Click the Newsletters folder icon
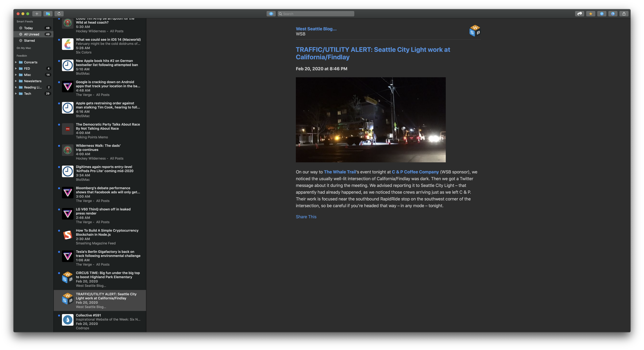 [x=21, y=81]
